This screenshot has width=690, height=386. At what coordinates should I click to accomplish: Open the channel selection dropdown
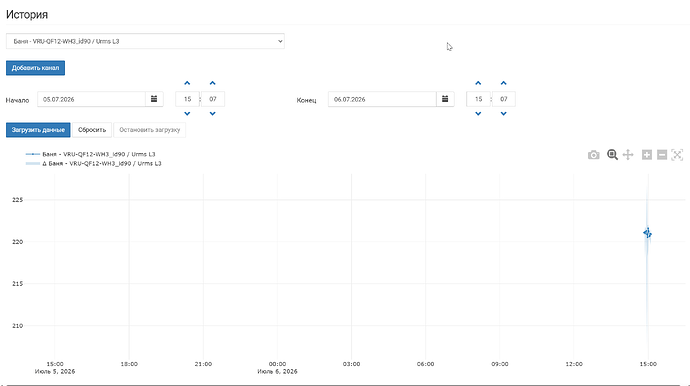145,41
